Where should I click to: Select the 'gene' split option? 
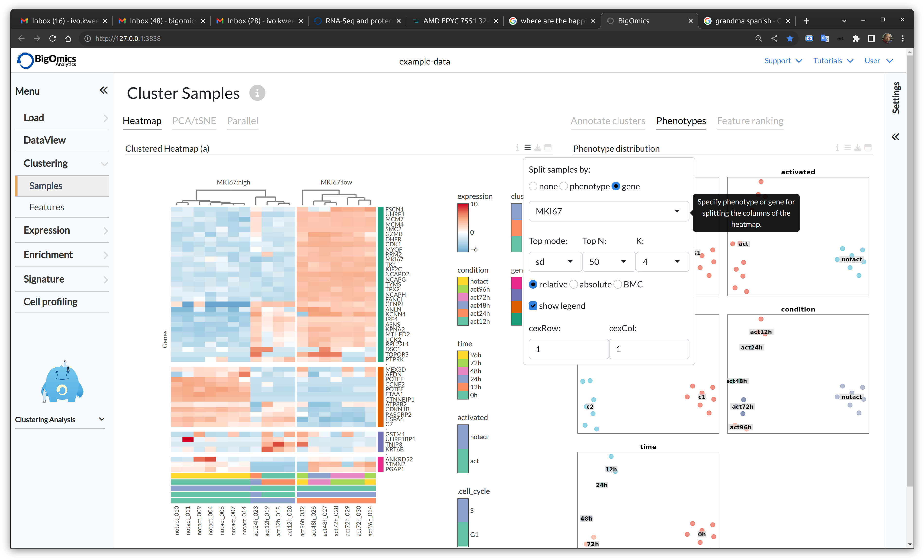click(x=616, y=186)
